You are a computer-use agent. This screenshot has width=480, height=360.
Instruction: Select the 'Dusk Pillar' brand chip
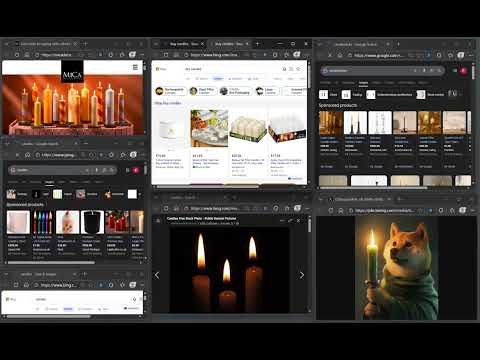pyautogui.click(x=202, y=91)
